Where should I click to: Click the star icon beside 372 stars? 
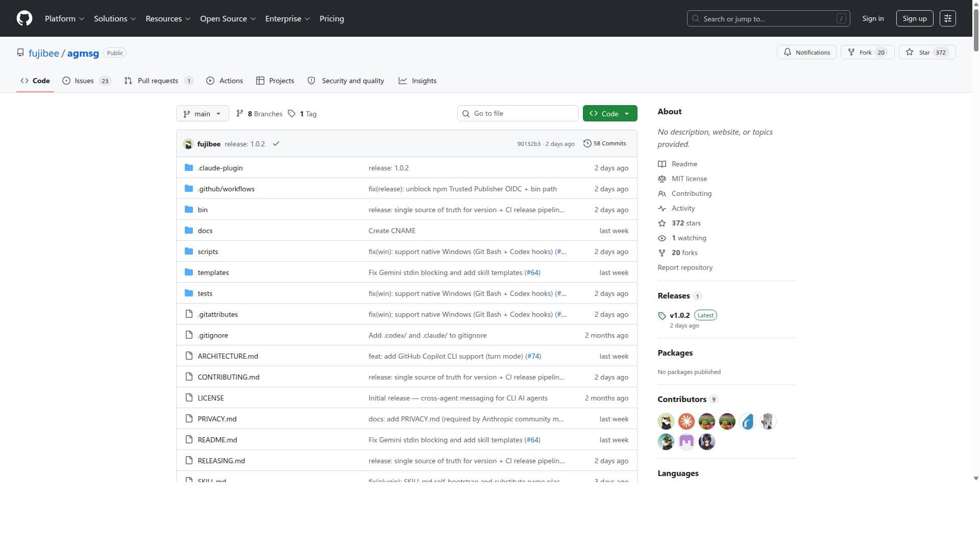[662, 223]
